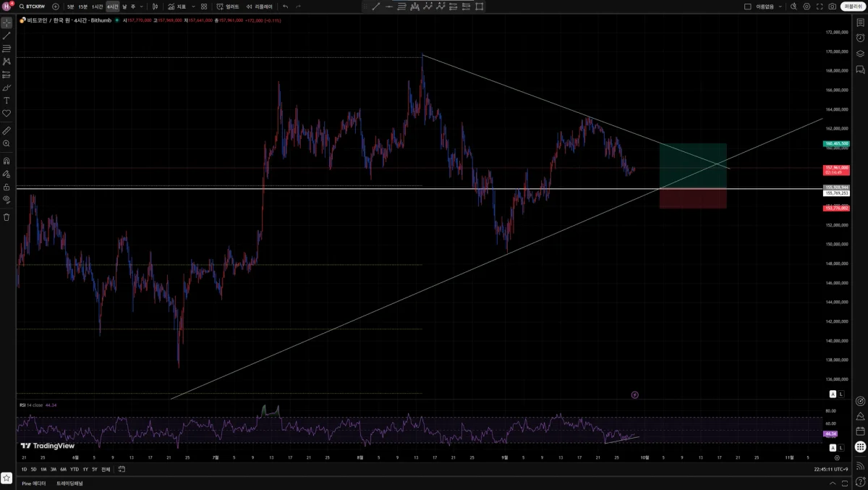Image resolution: width=868 pixels, height=490 pixels.
Task: Switch to 15분 timeframe
Action: point(83,7)
